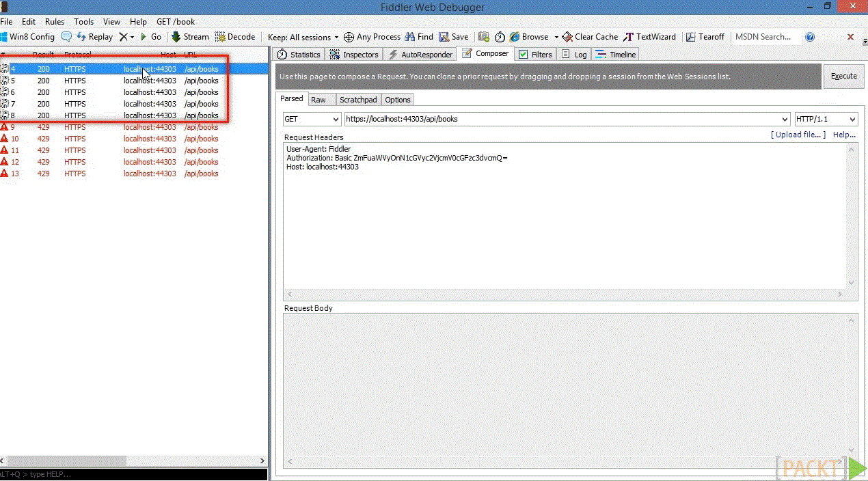Click the Tearoff toolbar icon
Viewport: 868px width, 481px height.
pos(691,37)
